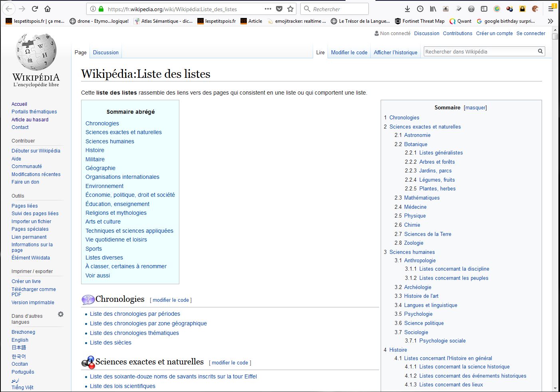Open the Firefox hamburger menu
Screen dimensions: 560x392
(551, 9)
